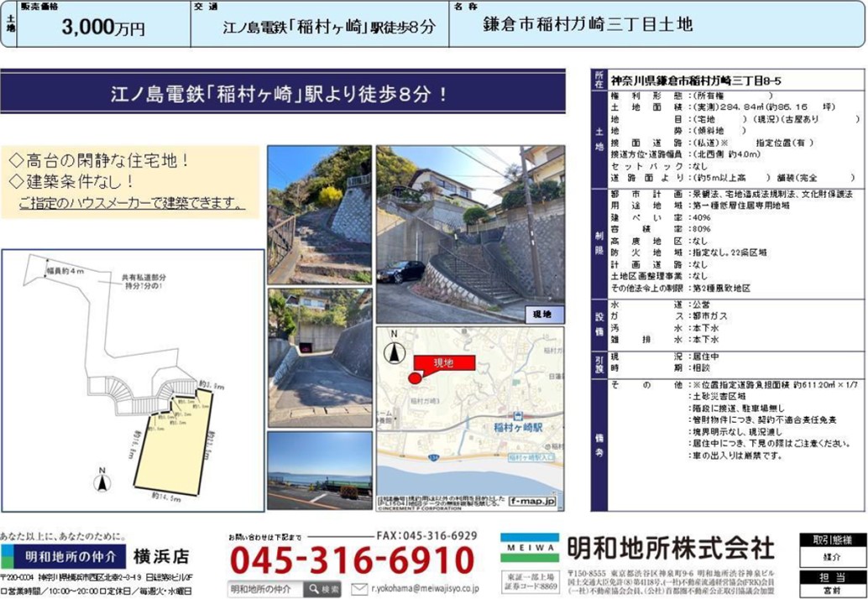Viewport: 868px width, 599px height.
Task: Click the north arrow on the land plot diagram
Action: (102, 482)
